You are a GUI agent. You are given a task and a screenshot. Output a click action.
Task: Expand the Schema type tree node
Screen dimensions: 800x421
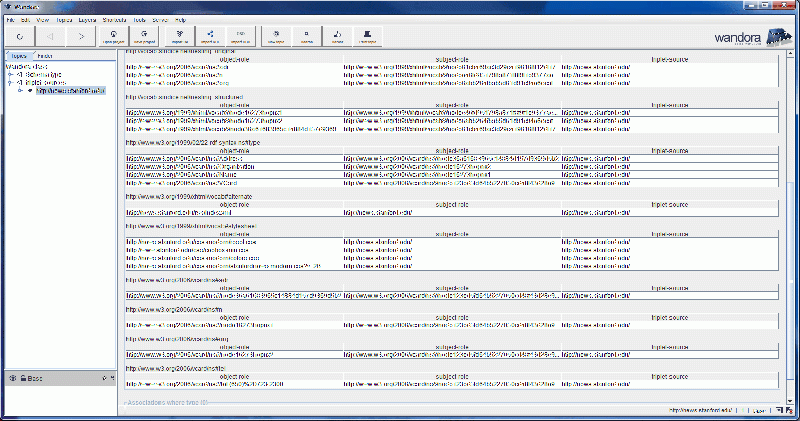click(10, 74)
